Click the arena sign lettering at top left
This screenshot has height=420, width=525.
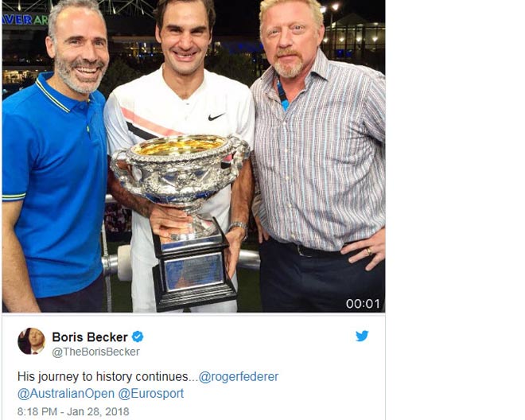[x=25, y=20]
